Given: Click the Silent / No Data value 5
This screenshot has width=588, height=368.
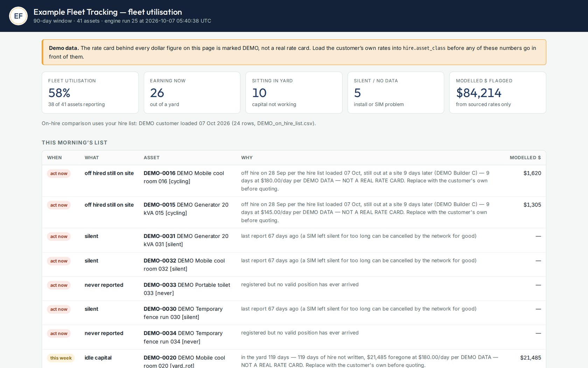Looking at the screenshot, I should coord(357,93).
